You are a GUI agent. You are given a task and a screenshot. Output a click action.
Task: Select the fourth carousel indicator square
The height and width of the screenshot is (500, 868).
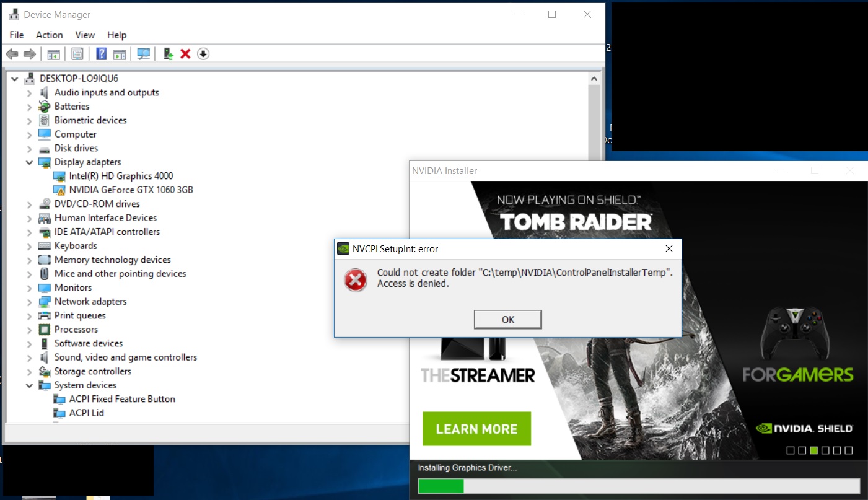[825, 450]
